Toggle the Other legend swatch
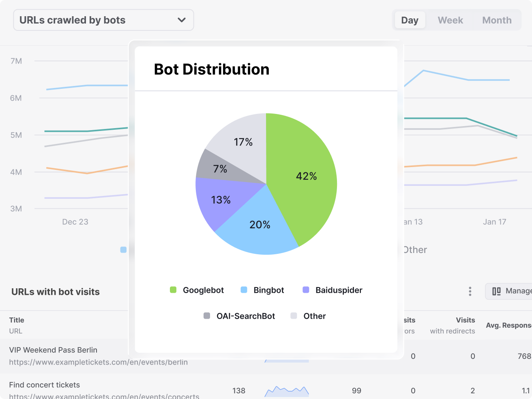532x399 pixels. (294, 316)
